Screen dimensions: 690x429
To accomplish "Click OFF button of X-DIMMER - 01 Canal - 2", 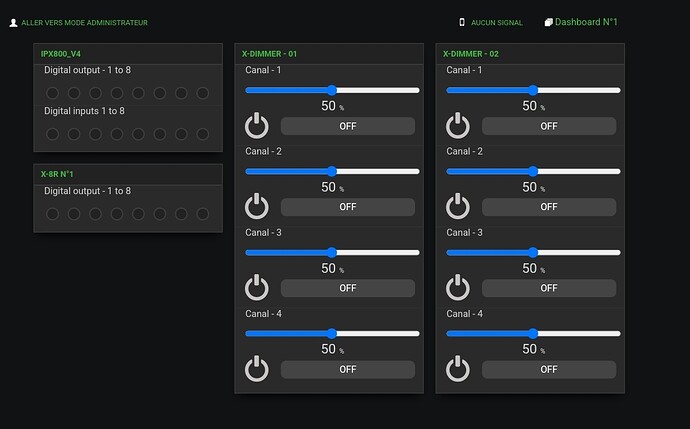I will [x=348, y=207].
